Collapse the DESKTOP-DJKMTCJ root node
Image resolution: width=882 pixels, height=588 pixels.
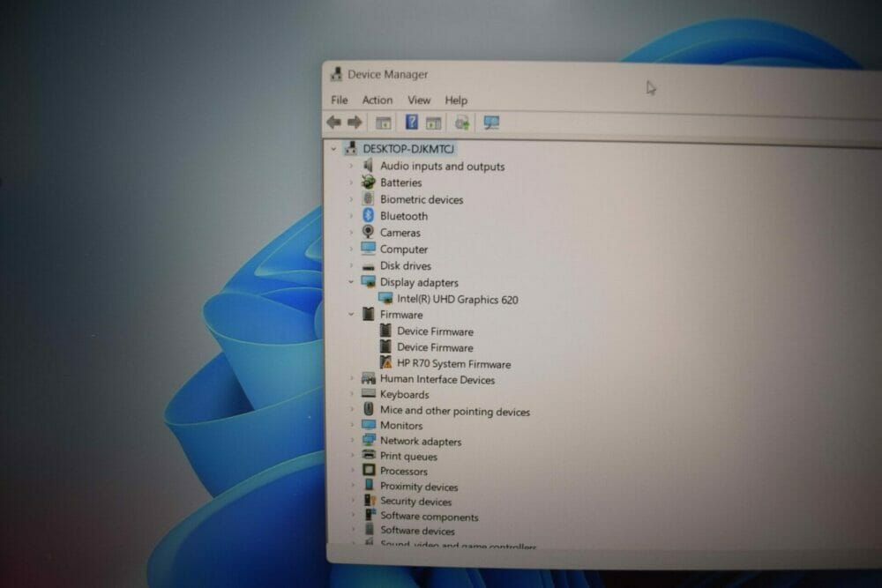(333, 149)
